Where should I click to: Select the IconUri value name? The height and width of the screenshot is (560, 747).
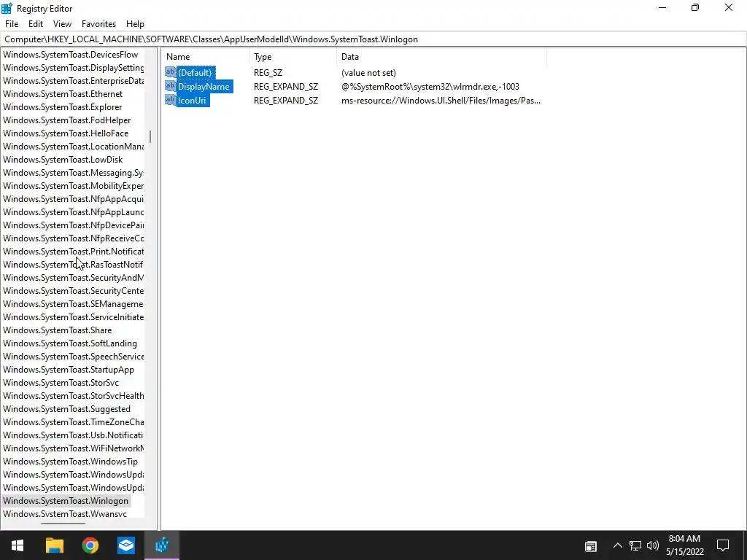click(192, 100)
